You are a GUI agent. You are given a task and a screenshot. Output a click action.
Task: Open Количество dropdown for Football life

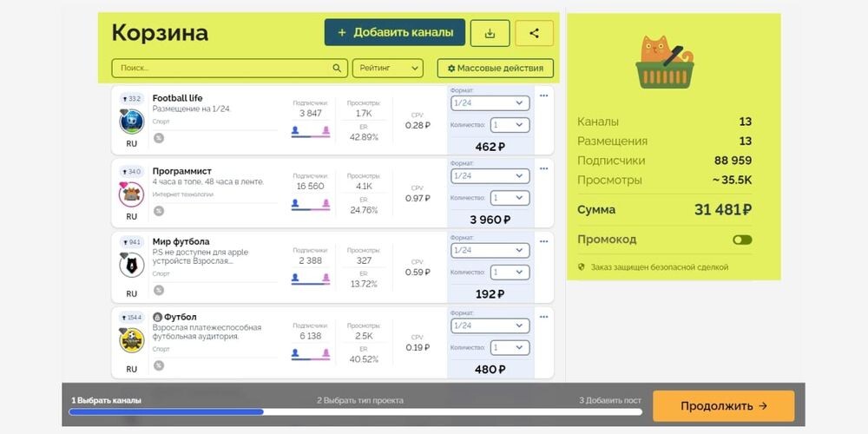coord(510,125)
